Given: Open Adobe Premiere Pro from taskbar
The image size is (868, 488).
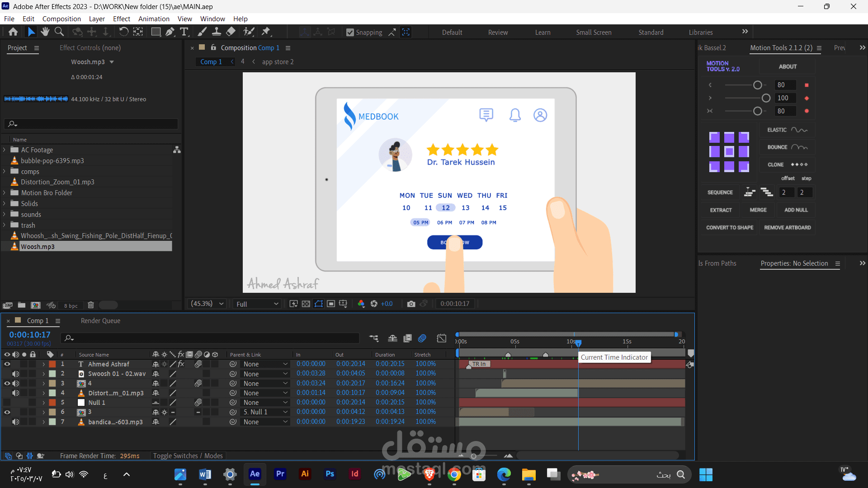Looking at the screenshot, I should (280, 474).
